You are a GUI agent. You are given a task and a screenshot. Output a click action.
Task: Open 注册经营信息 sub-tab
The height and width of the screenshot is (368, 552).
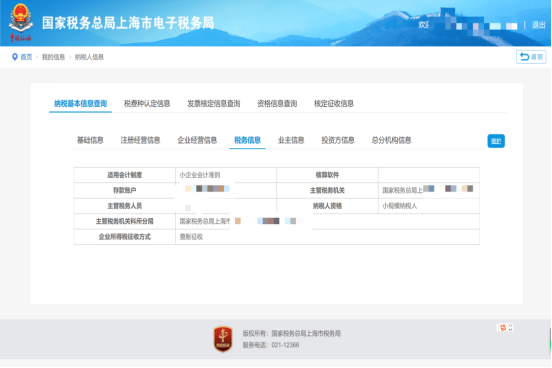point(140,140)
